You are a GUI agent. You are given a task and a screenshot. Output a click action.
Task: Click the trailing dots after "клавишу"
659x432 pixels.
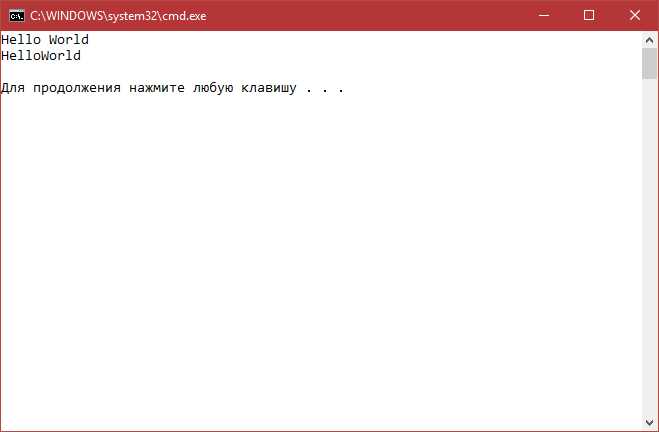(325, 90)
